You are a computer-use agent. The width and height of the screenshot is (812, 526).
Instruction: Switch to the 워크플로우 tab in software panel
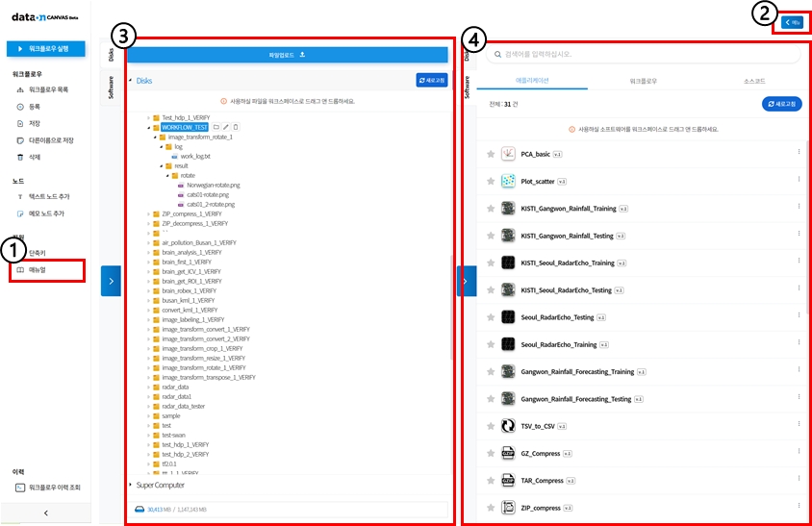642,82
